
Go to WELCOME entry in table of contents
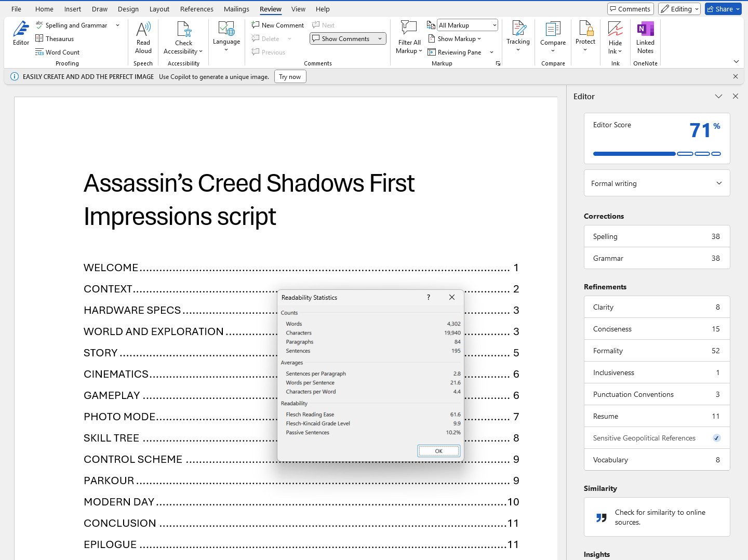coord(301,268)
